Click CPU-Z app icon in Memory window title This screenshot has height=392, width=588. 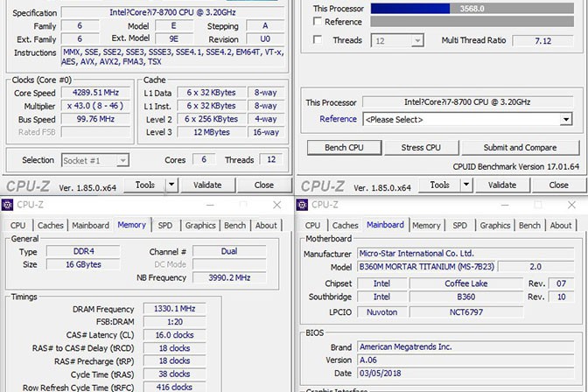[x=7, y=205]
